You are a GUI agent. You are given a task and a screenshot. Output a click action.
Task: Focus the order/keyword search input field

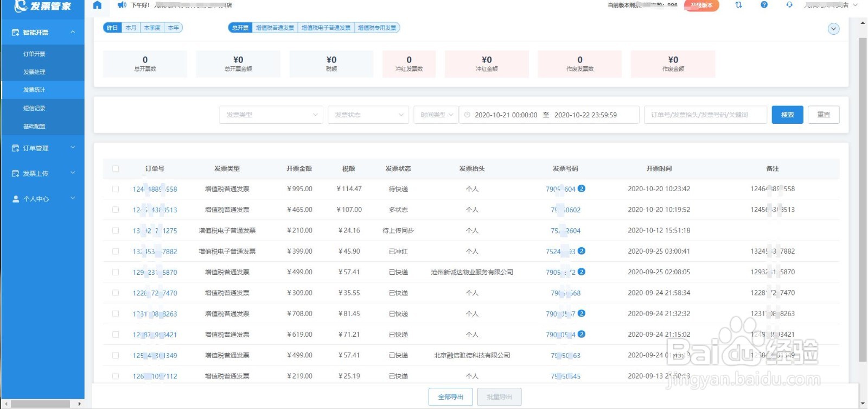click(705, 115)
